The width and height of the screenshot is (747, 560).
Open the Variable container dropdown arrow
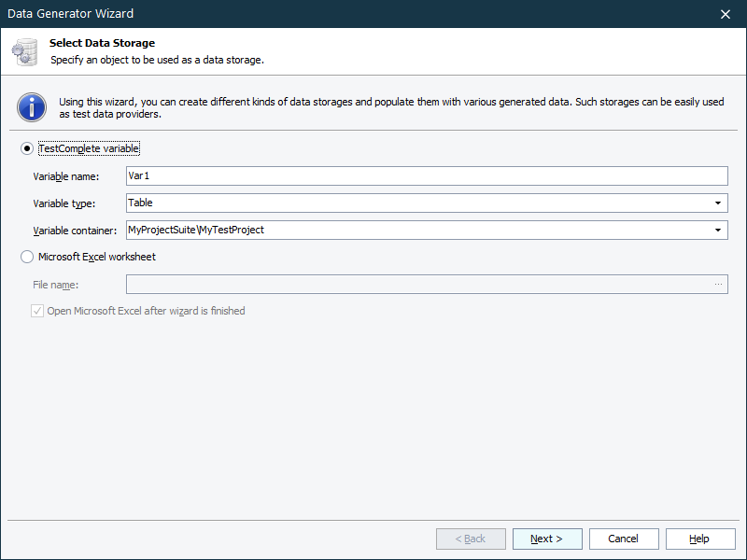(717, 230)
